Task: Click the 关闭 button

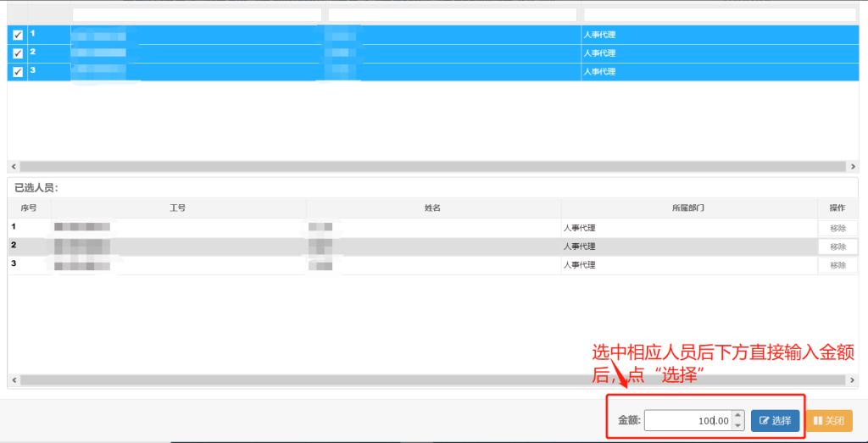Action: click(x=828, y=420)
